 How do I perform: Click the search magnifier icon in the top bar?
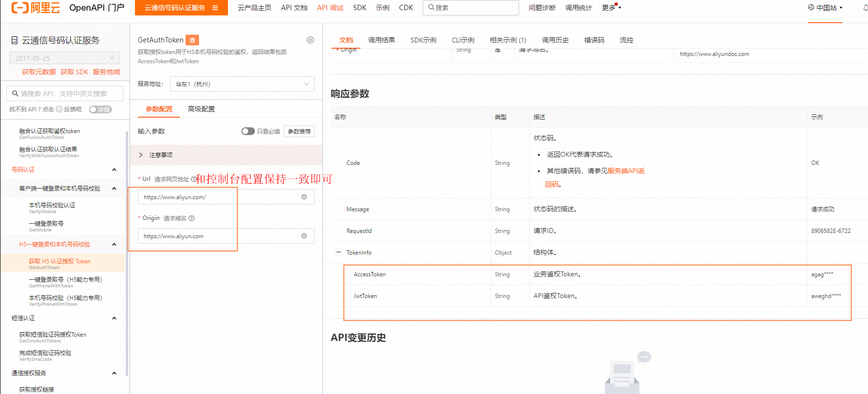click(431, 7)
